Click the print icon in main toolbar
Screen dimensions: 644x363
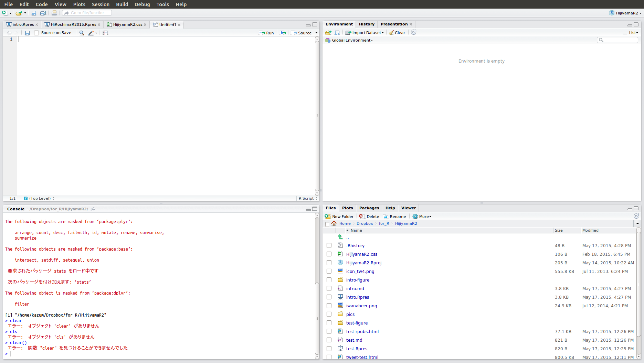(x=54, y=13)
